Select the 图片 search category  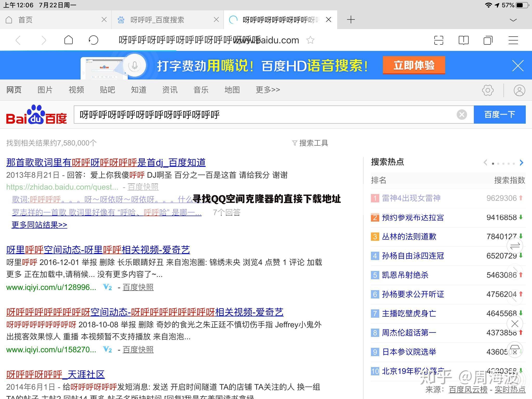45,90
